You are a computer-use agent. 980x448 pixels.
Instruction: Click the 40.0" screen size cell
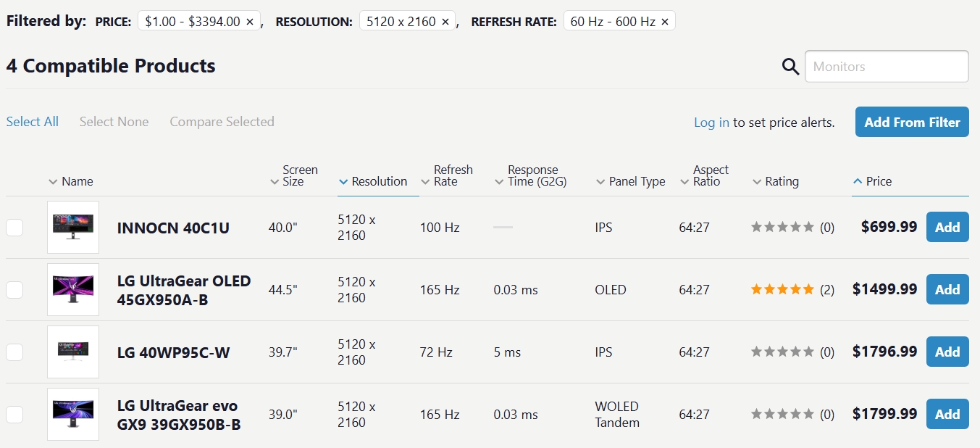[283, 228]
